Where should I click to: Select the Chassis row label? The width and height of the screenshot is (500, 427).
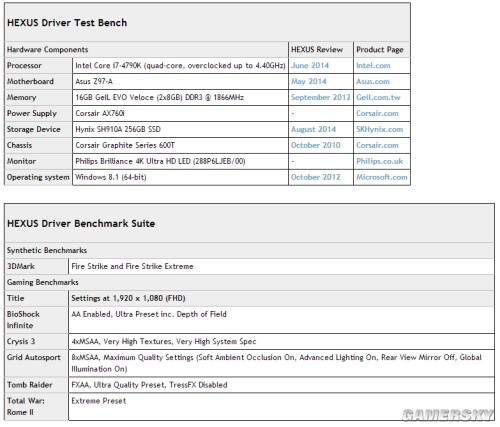click(38, 145)
